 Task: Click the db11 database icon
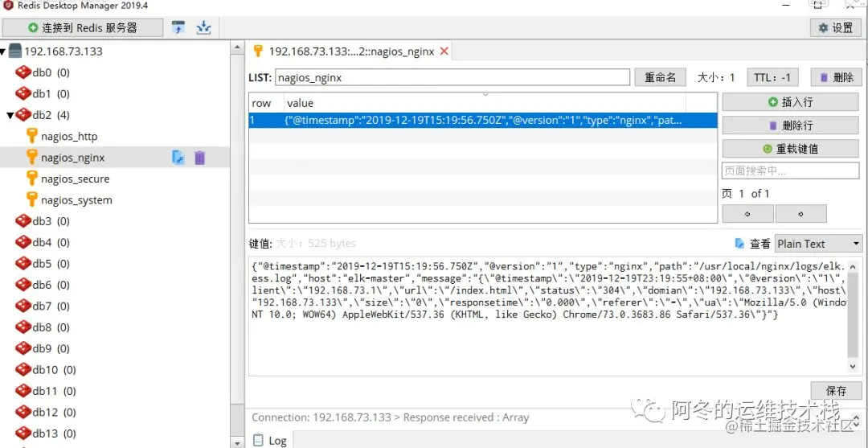(23, 391)
